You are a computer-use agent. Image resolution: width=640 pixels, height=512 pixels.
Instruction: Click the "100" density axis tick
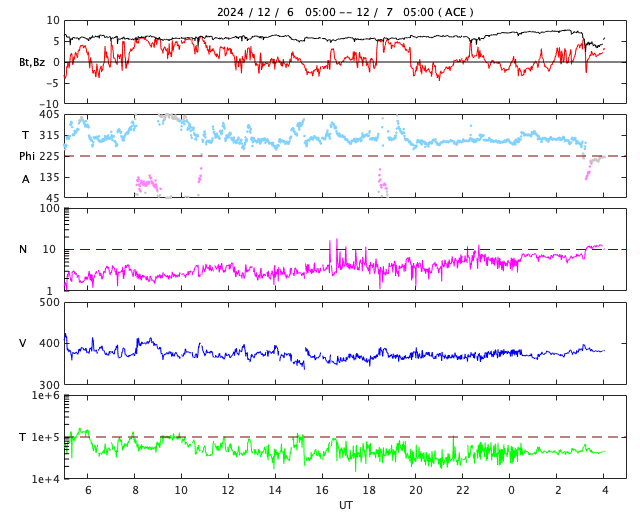tap(49, 208)
